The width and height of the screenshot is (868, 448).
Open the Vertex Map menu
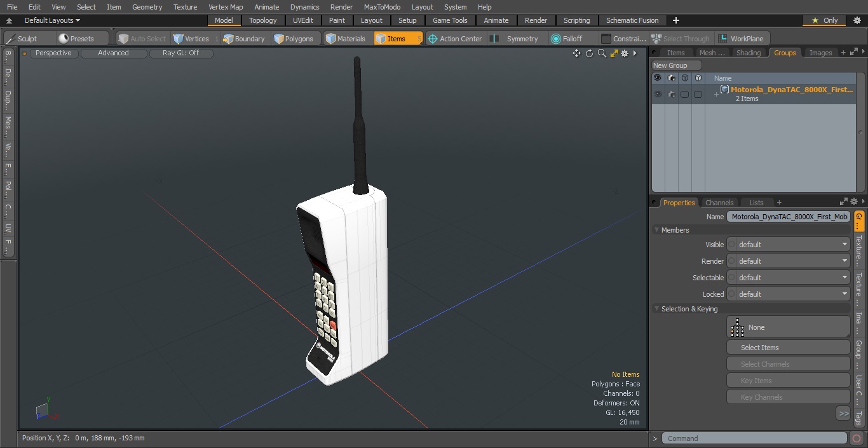(226, 7)
